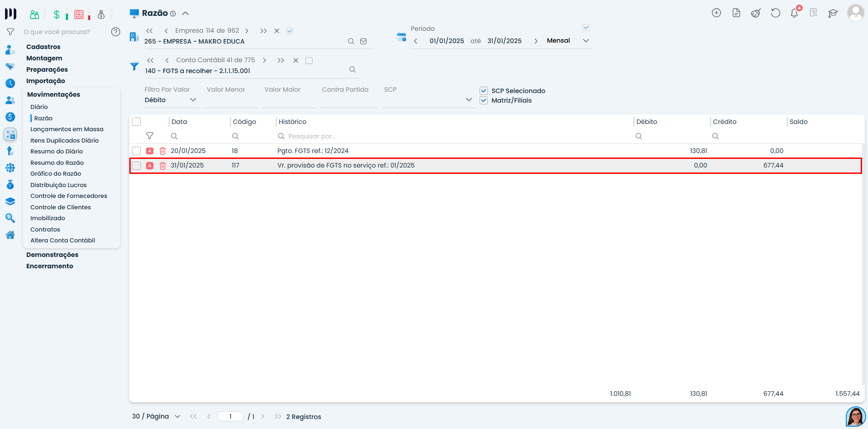The height and width of the screenshot is (429, 868).
Task: Click the notifications bell icon
Action: click(x=794, y=13)
